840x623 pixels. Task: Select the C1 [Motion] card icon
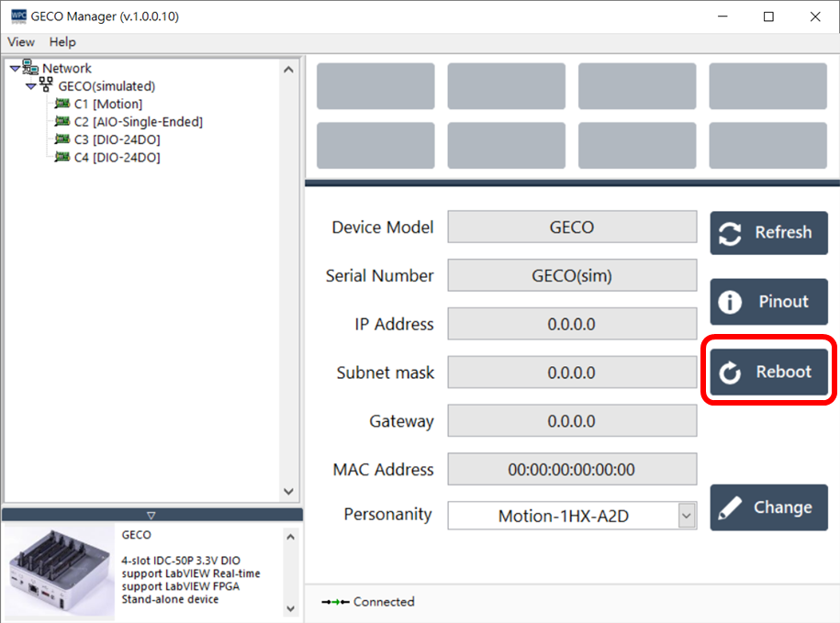[x=62, y=104]
